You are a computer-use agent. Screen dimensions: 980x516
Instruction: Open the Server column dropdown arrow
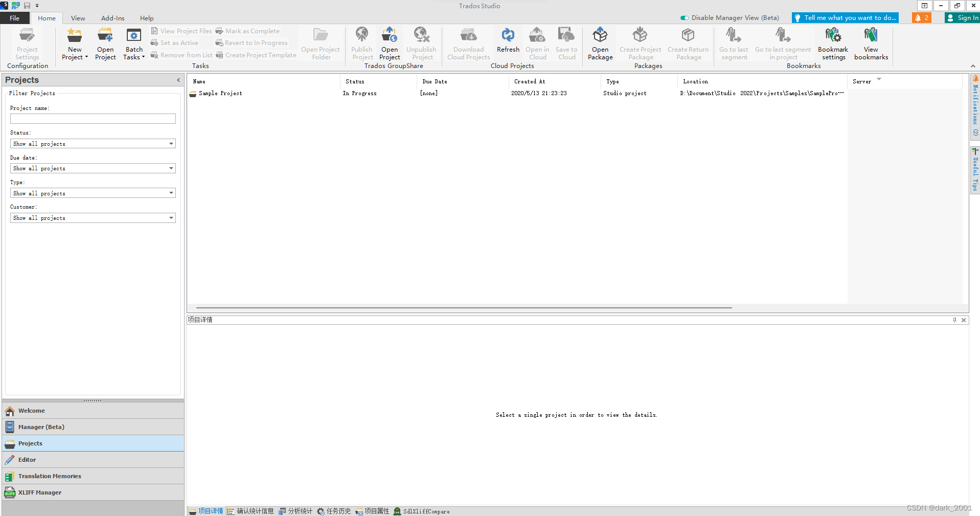click(879, 79)
